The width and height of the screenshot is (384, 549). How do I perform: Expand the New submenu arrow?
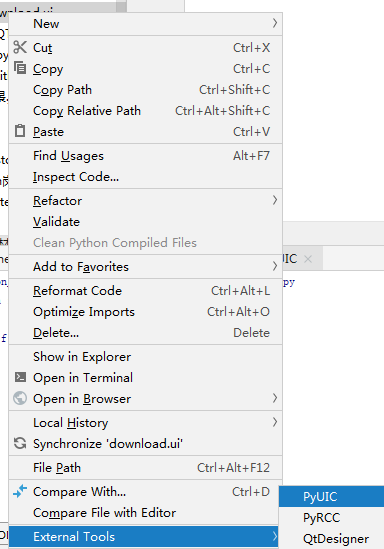(275, 23)
